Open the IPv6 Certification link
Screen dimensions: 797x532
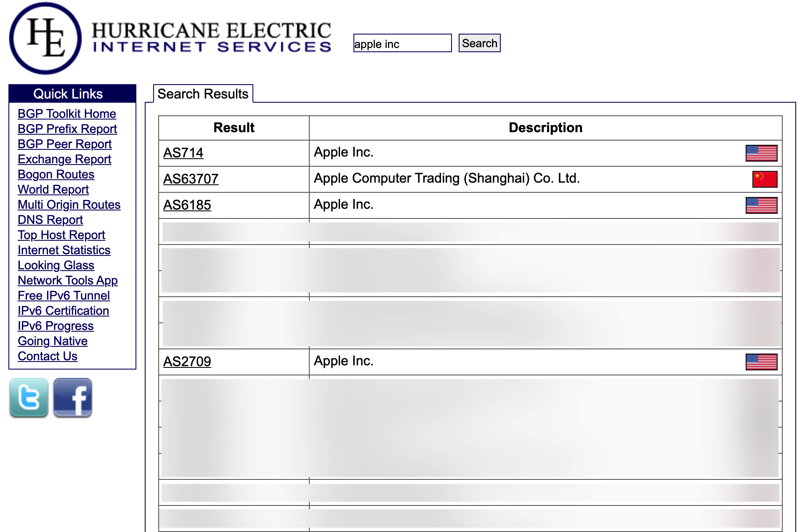[x=63, y=311]
